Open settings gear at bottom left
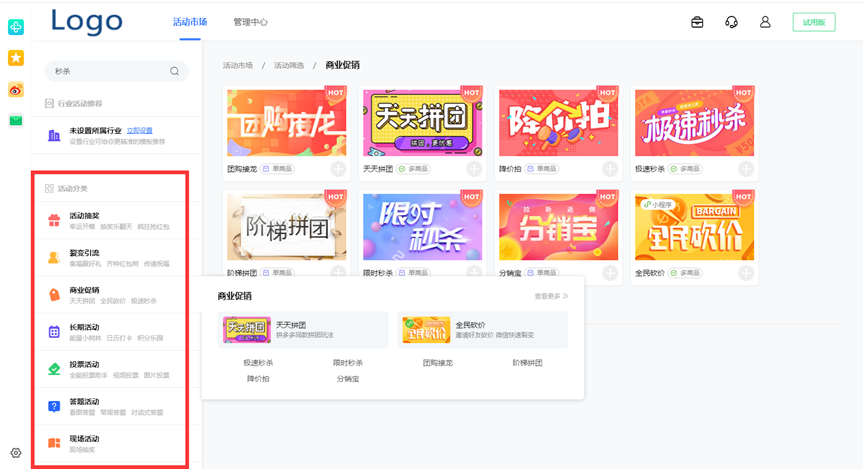863x469 pixels. [x=16, y=453]
